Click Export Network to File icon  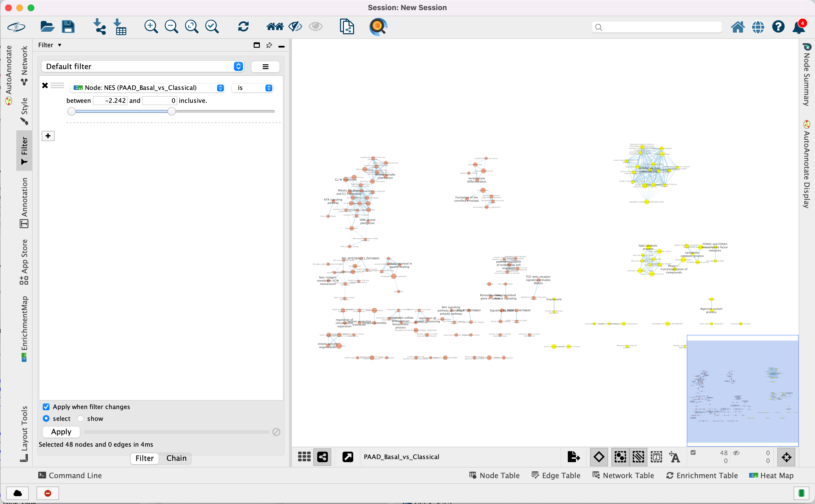[573, 457]
